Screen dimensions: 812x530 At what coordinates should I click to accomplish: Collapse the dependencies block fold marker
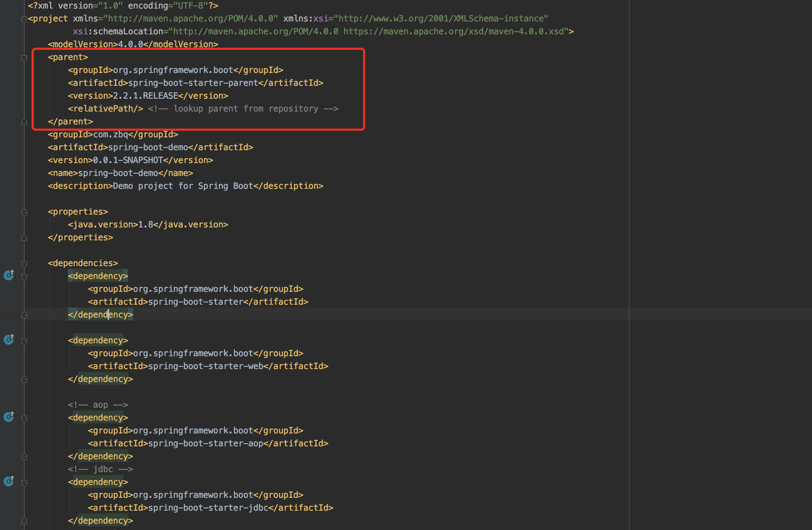[x=24, y=263]
